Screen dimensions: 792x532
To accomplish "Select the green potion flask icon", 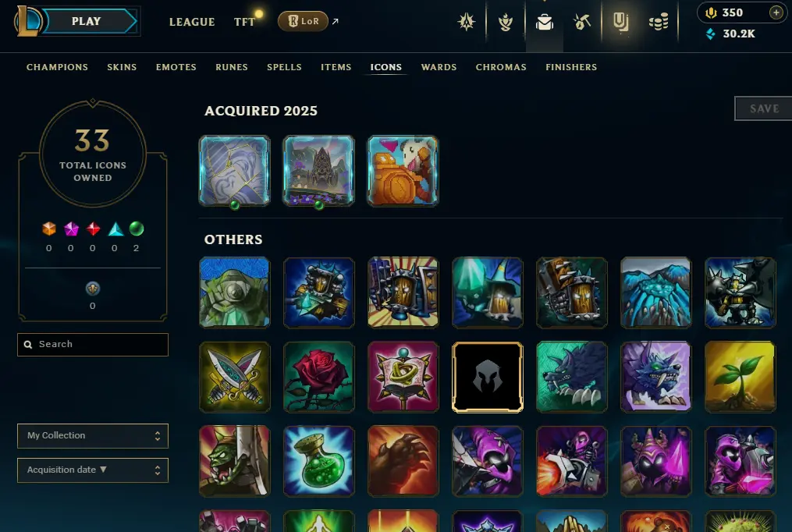I will point(318,461).
